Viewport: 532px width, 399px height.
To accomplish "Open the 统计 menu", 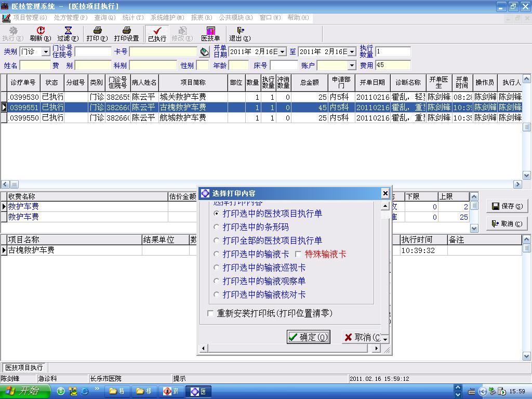I will pyautogui.click(x=133, y=18).
